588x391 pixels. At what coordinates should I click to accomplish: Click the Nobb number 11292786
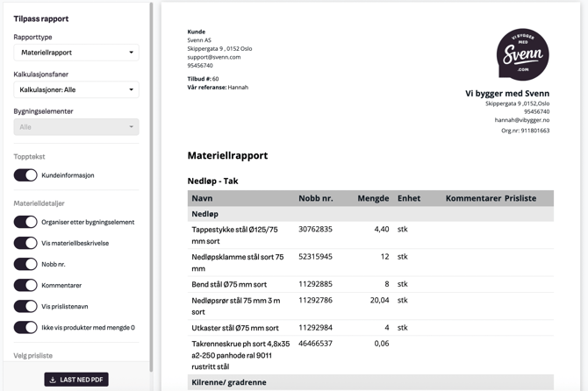[x=315, y=300]
